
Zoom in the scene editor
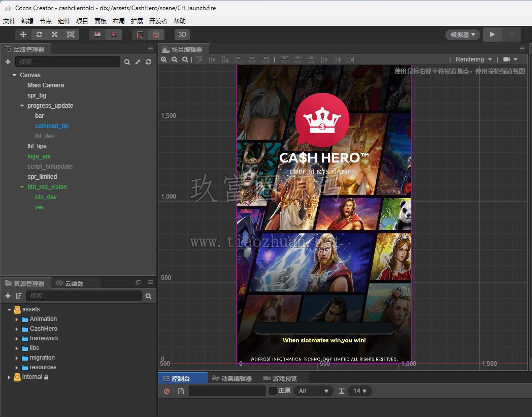164,59
